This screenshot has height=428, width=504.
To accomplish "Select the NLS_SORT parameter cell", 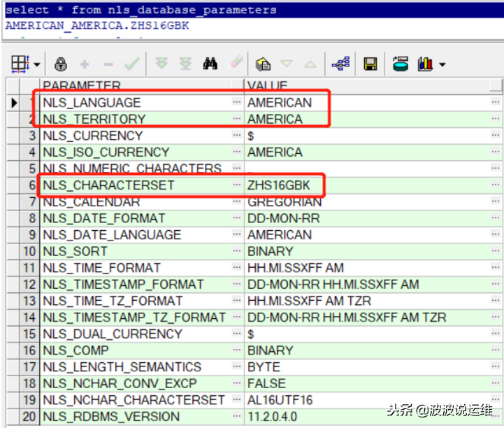I will (141, 251).
